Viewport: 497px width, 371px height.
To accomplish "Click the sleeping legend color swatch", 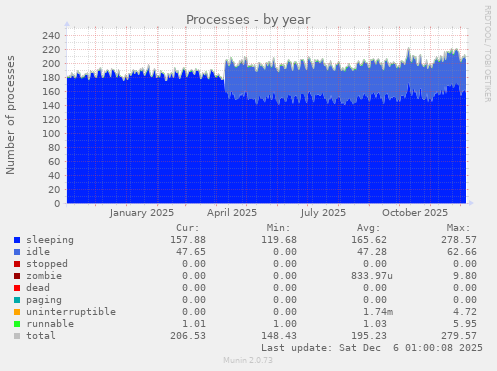I will click(17, 240).
